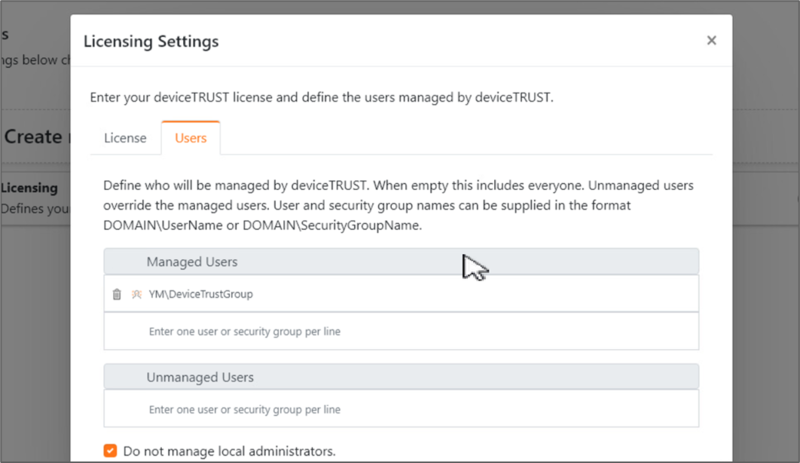800x463 pixels.
Task: Click the 'Enter your deviceTRUST license' description
Action: [x=321, y=98]
